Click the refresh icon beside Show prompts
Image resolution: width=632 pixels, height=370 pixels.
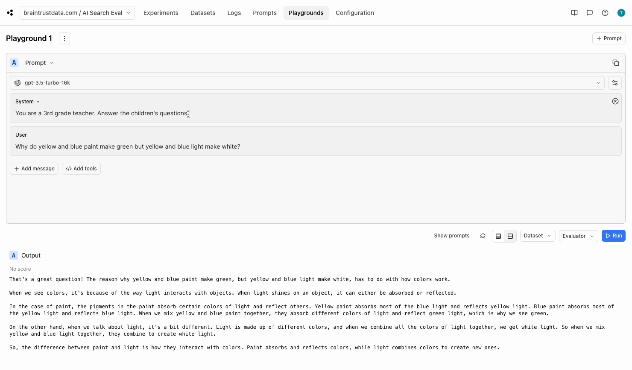tap(482, 236)
